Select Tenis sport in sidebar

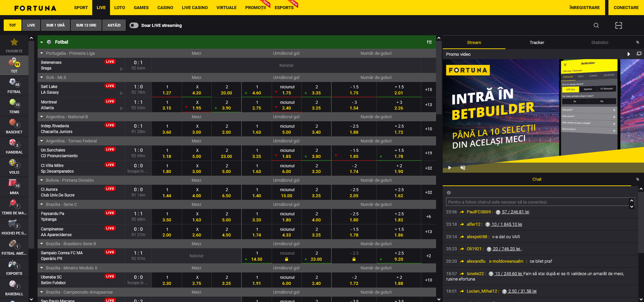click(14, 106)
